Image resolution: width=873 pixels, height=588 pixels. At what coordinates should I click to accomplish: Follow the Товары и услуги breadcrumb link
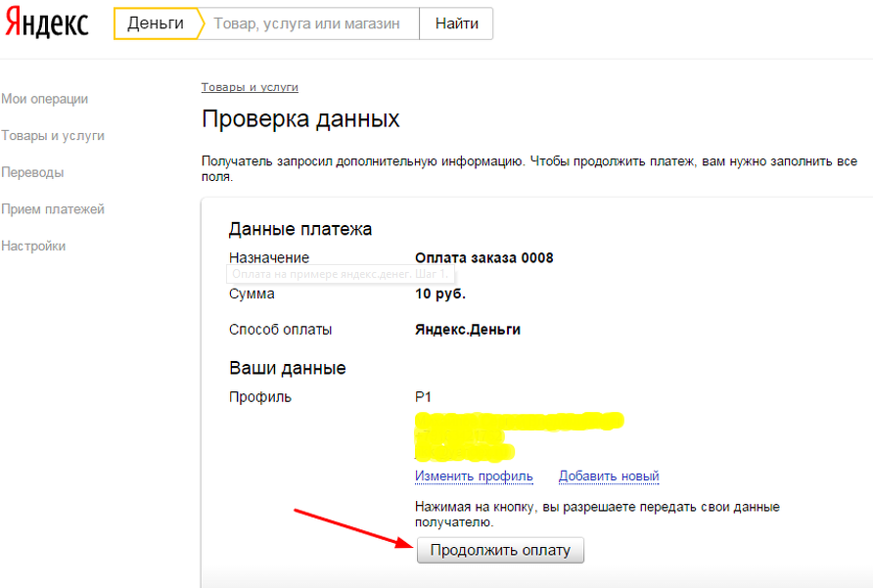pyautogui.click(x=250, y=87)
